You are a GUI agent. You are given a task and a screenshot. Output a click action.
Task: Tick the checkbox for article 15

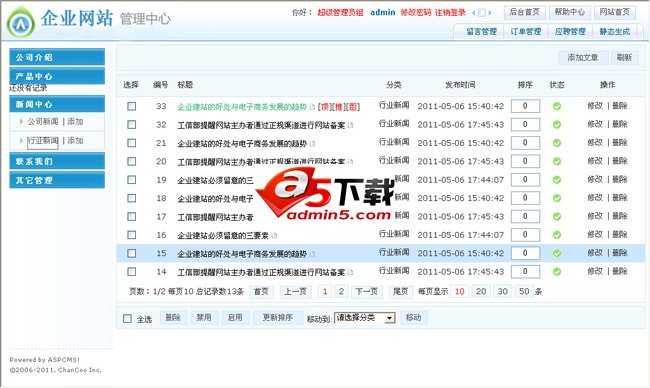[x=132, y=253]
